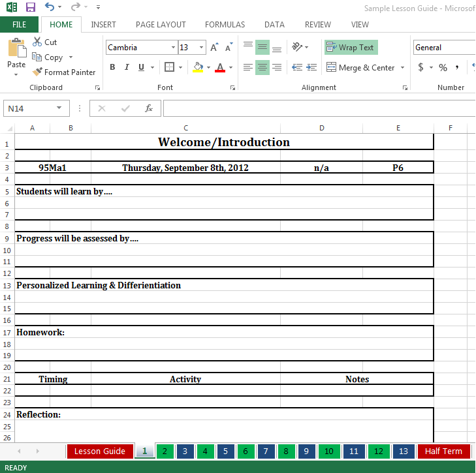Click the Cut scissors icon
The height and width of the screenshot is (473, 476).
tap(37, 42)
